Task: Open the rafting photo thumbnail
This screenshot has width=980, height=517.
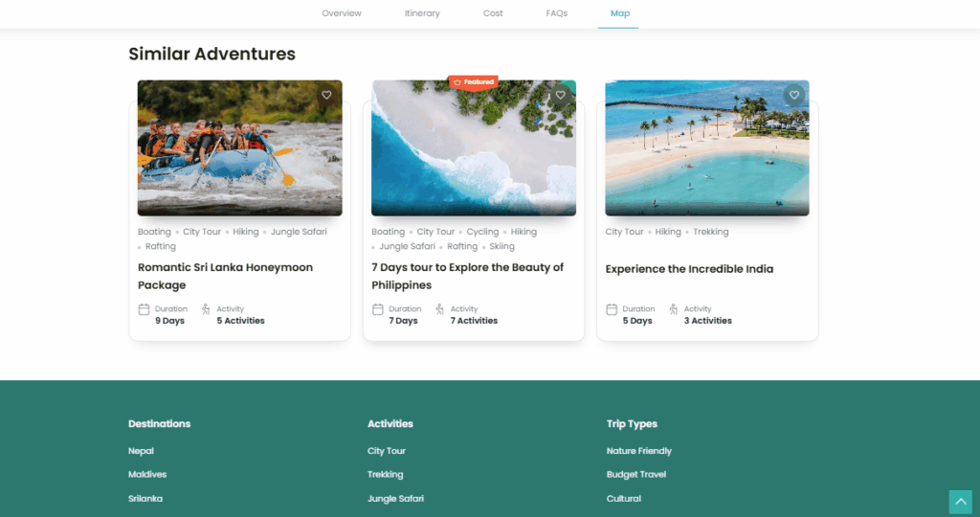Action: (x=240, y=148)
